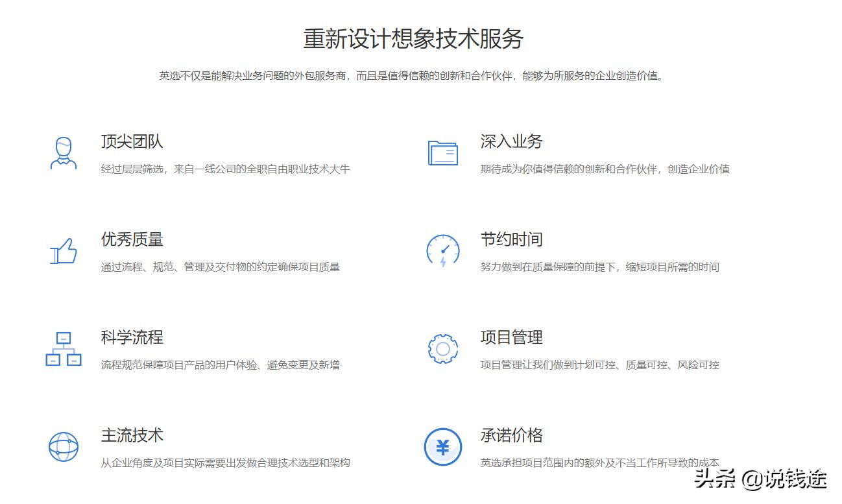The image size is (842, 504).
Task: Click the 项目管理 heading
Action: (x=512, y=337)
